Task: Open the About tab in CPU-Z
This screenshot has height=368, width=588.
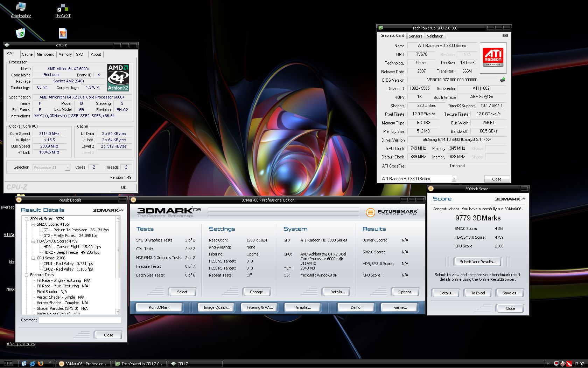Action: click(96, 54)
